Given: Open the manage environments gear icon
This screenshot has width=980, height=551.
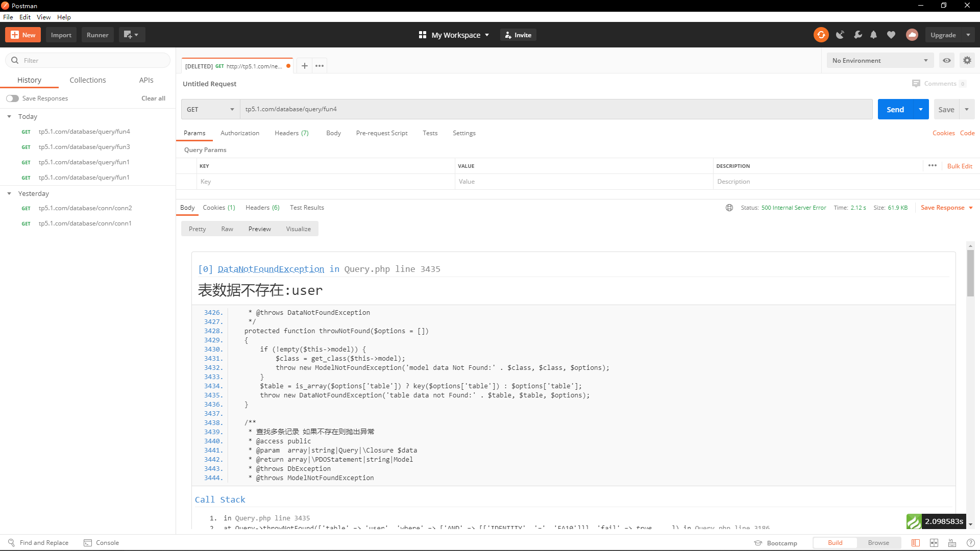Looking at the screenshot, I should click(x=967, y=60).
